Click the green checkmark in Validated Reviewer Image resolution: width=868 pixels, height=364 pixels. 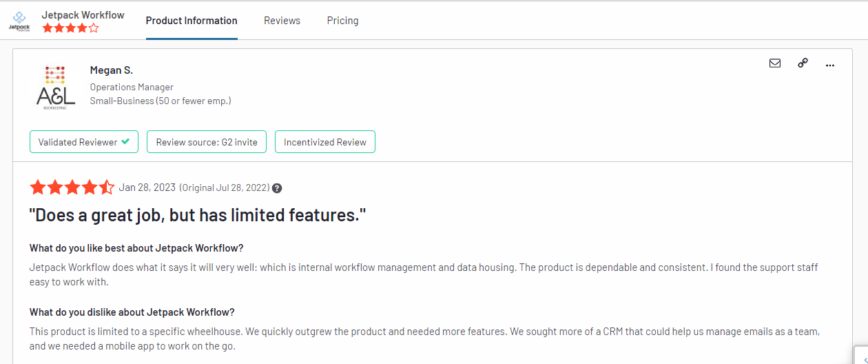tap(125, 141)
